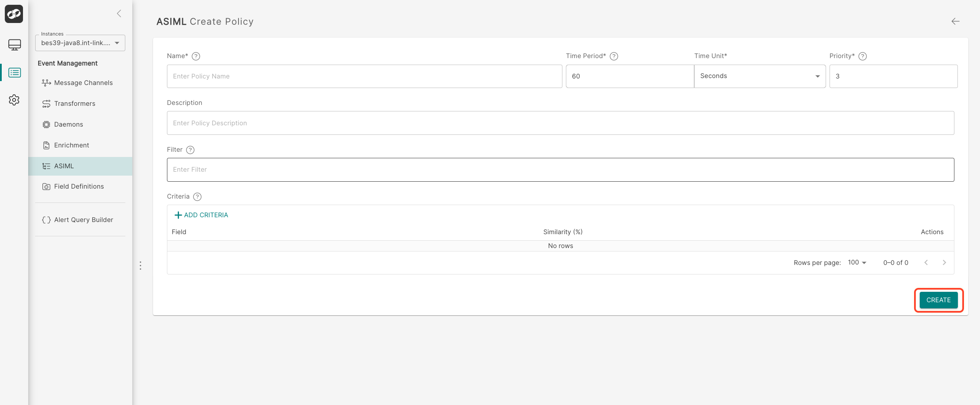Viewport: 980px width, 405px height.
Task: Click the Daemons chip icon
Action: click(x=46, y=124)
